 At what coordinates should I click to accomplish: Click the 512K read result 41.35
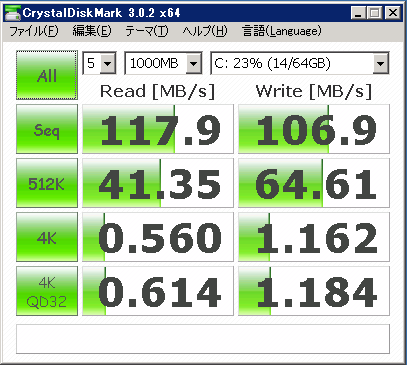[x=158, y=183]
